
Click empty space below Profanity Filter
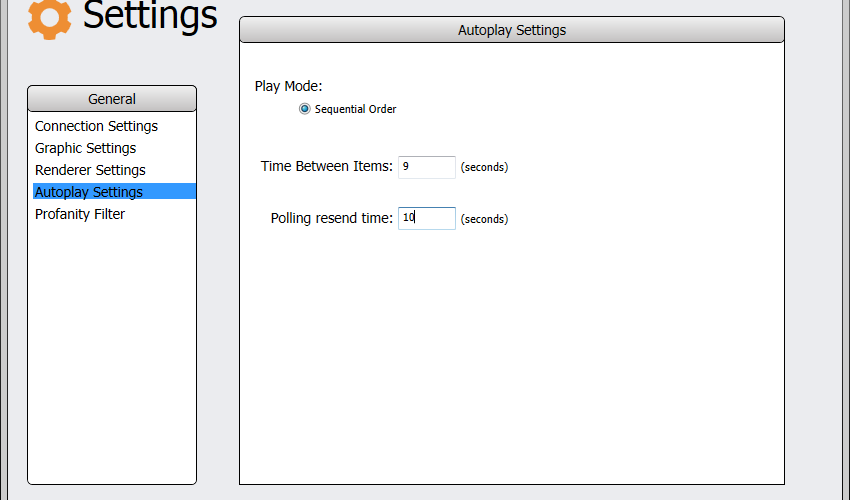112,352
